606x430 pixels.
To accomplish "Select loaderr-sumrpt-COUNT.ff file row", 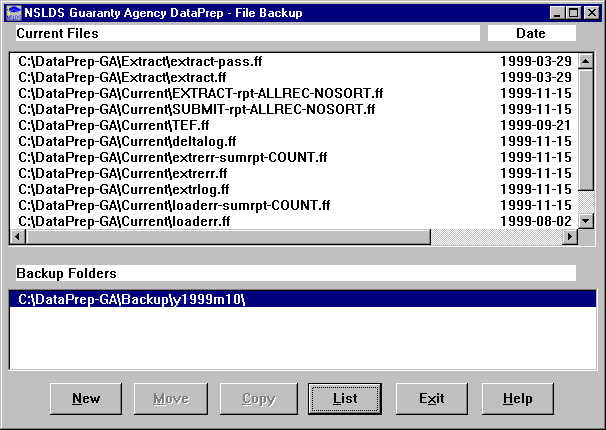I will 294,205.
